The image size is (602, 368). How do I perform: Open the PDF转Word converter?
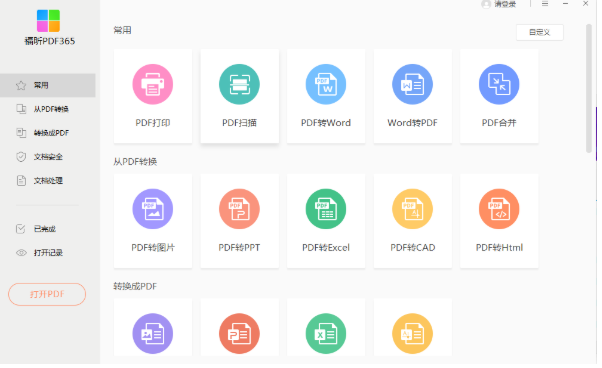(326, 96)
